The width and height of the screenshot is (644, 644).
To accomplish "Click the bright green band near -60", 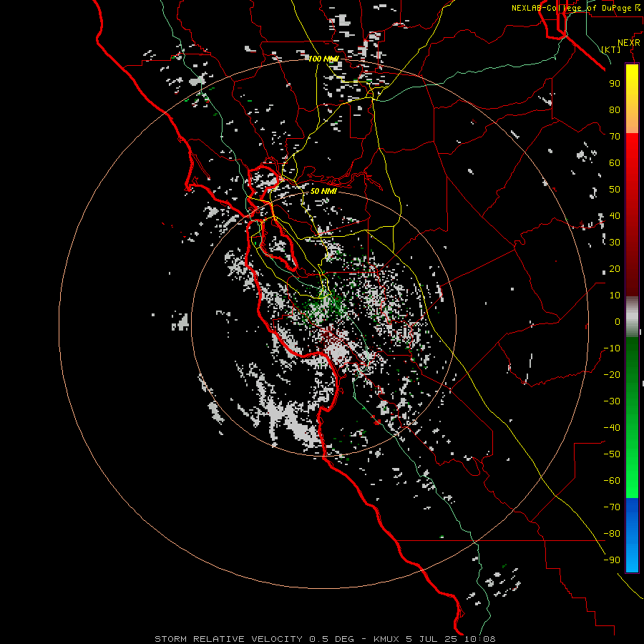I will pyautogui.click(x=632, y=481).
